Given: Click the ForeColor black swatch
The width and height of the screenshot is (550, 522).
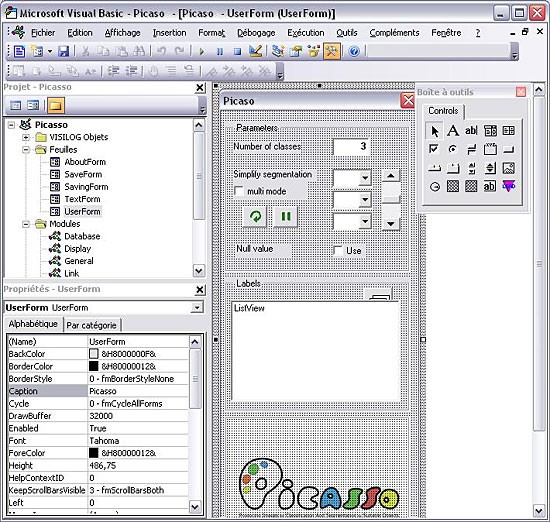Looking at the screenshot, I should [x=94, y=453].
